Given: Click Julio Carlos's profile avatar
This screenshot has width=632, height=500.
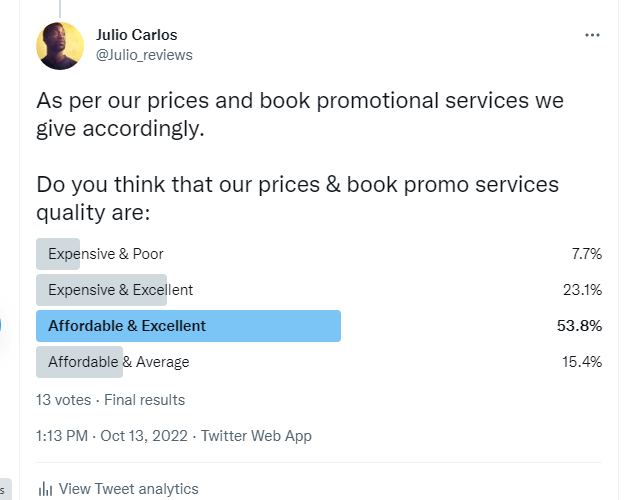Looking at the screenshot, I should point(60,46).
